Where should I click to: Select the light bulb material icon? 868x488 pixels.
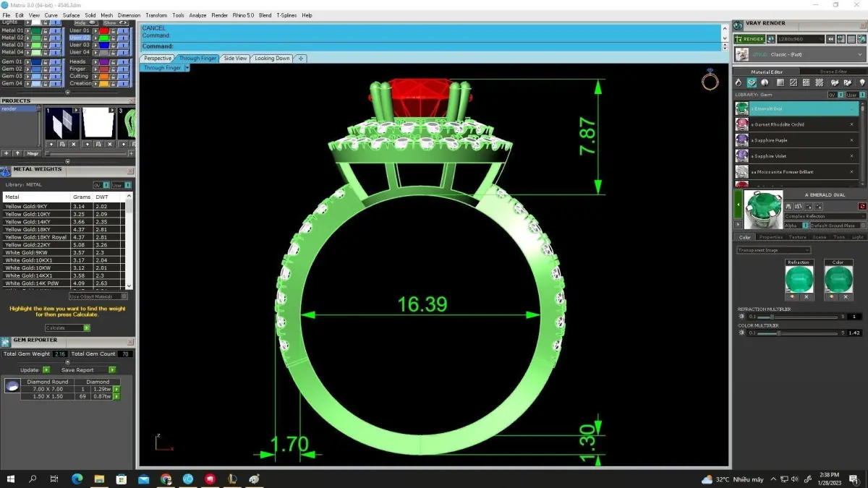861,82
